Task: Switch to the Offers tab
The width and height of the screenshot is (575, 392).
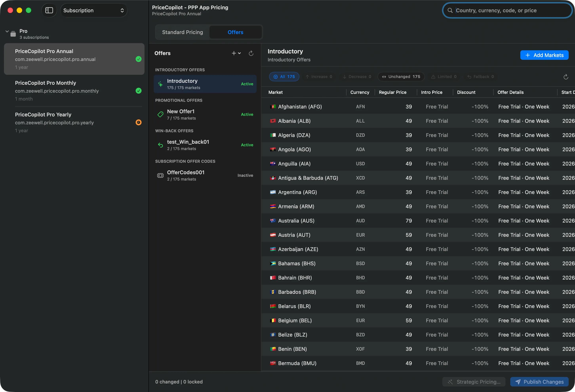Action: 235,32
